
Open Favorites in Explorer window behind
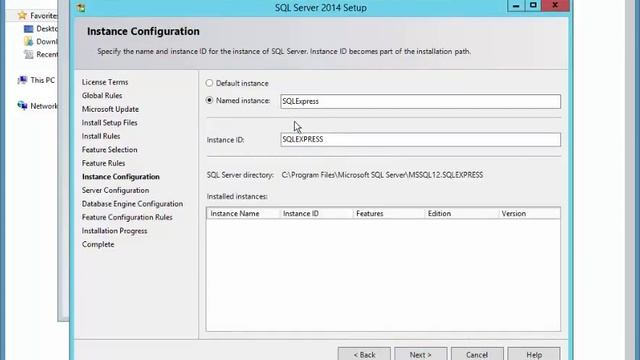pyautogui.click(x=44, y=16)
